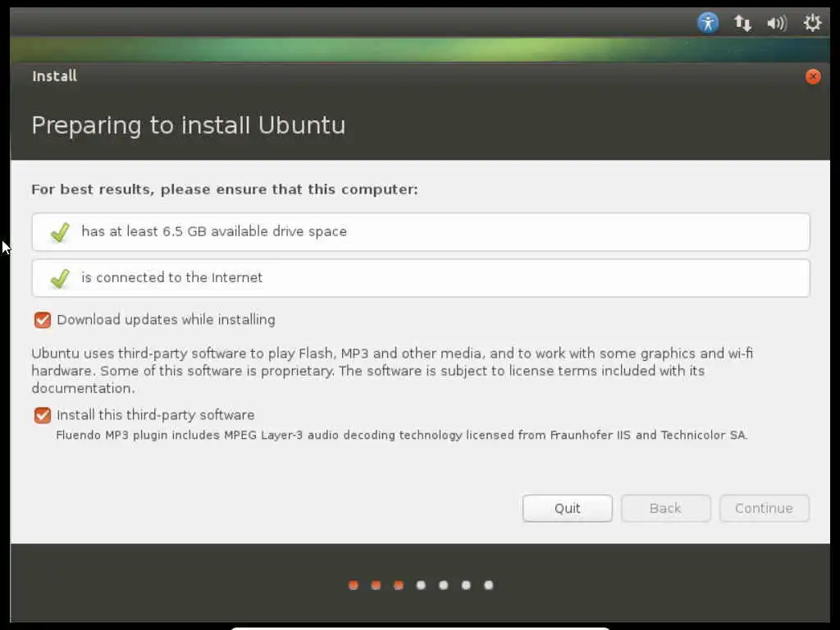The height and width of the screenshot is (630, 840).
Task: Open the system power gear menu
Action: (x=812, y=22)
